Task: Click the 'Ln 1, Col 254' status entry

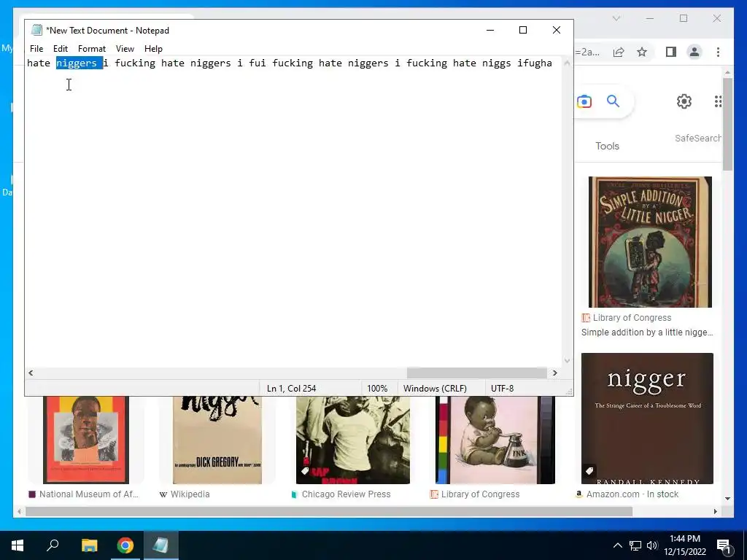Action: pyautogui.click(x=292, y=388)
